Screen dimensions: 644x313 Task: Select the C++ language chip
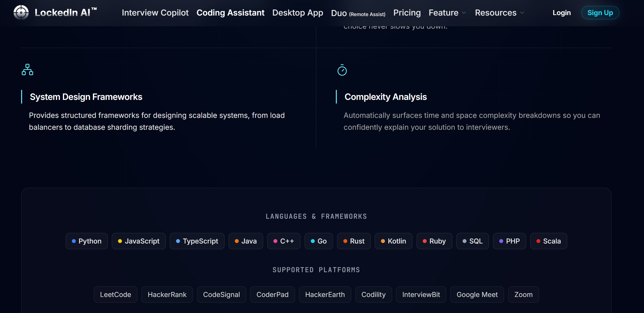(284, 241)
